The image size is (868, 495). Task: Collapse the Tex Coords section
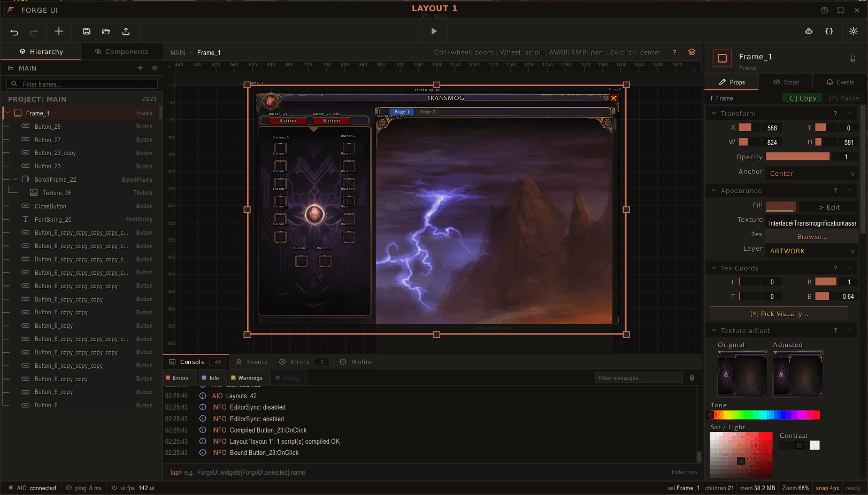[714, 268]
